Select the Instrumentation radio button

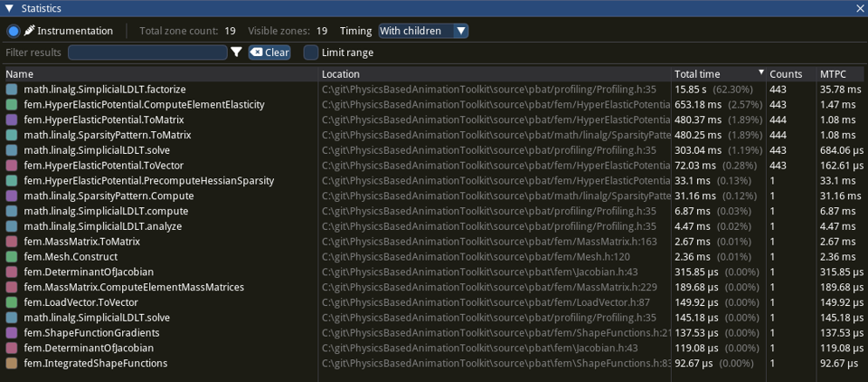click(x=14, y=31)
